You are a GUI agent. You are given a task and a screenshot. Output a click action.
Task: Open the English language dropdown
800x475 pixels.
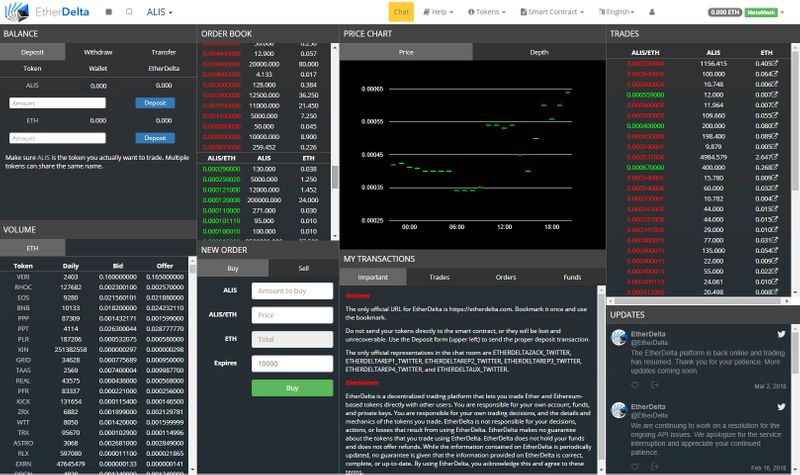click(x=617, y=12)
